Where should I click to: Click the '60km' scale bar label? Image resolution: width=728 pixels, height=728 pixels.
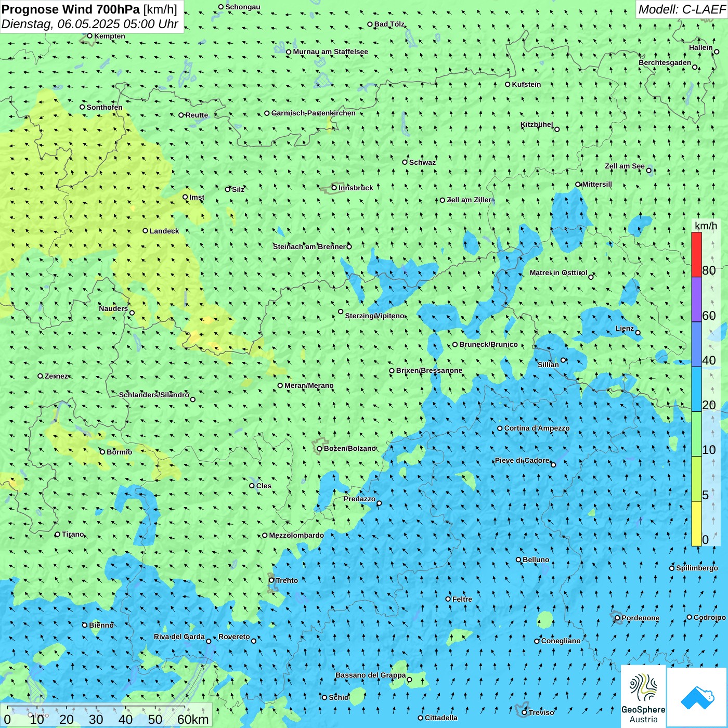[x=193, y=719]
